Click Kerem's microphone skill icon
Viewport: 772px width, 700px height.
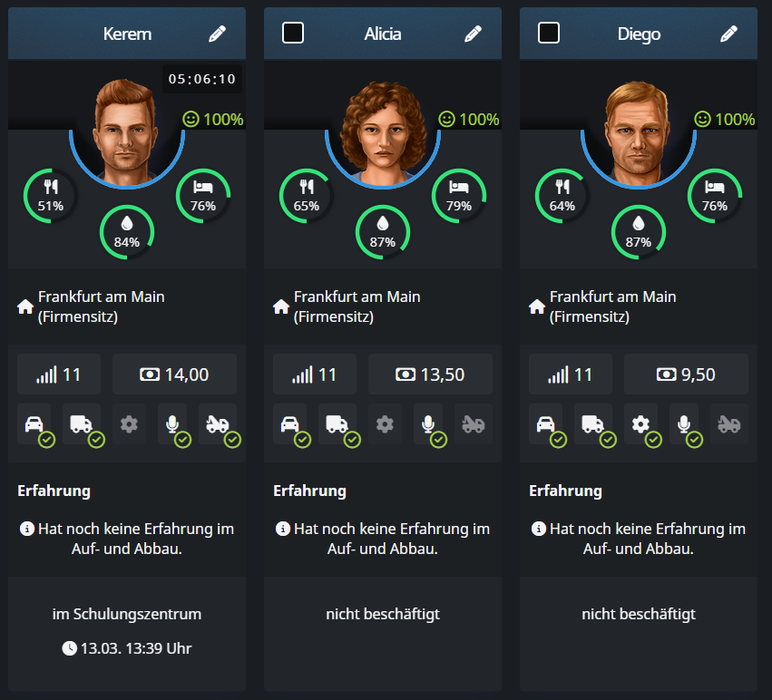click(x=172, y=424)
